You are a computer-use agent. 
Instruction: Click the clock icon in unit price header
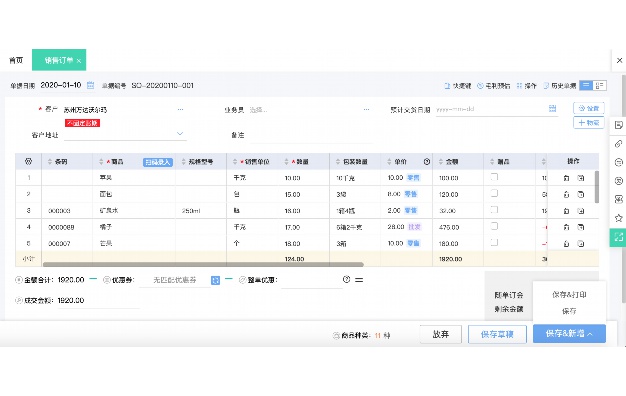point(427,162)
